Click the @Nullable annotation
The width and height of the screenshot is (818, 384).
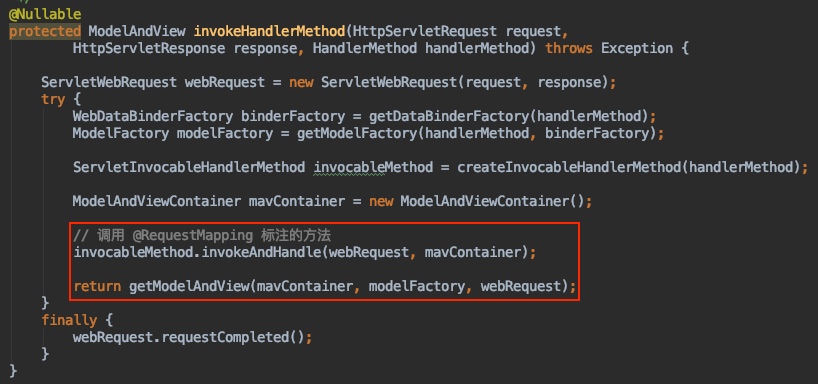[x=45, y=14]
